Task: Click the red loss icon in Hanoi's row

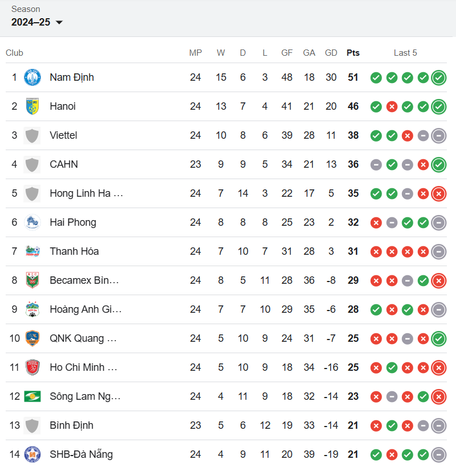Action: pos(392,107)
